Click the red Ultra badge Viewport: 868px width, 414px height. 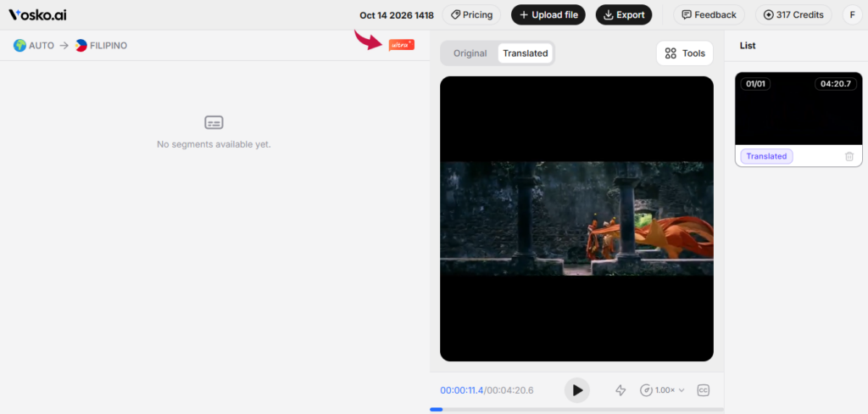click(x=401, y=45)
